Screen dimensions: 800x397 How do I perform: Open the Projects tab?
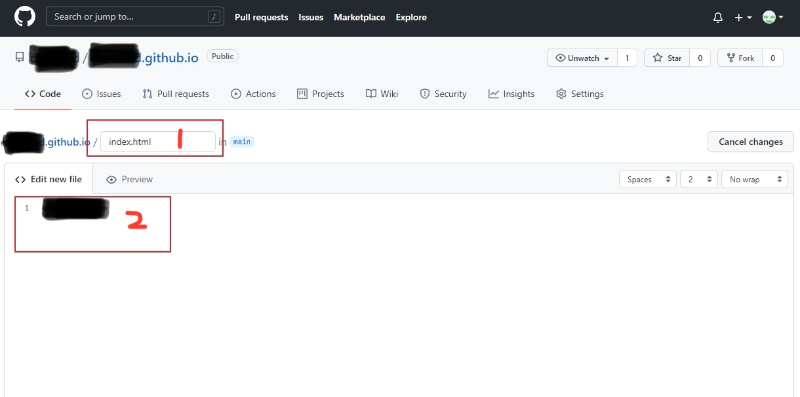pos(321,94)
